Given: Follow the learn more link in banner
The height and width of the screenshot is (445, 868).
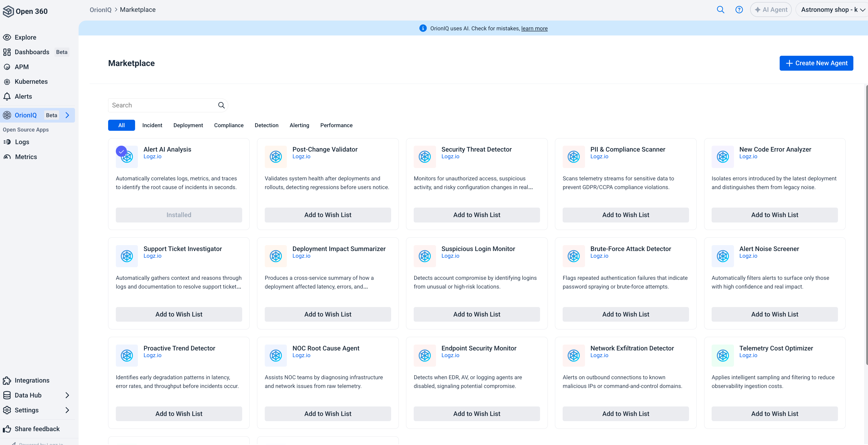Looking at the screenshot, I should 534,28.
